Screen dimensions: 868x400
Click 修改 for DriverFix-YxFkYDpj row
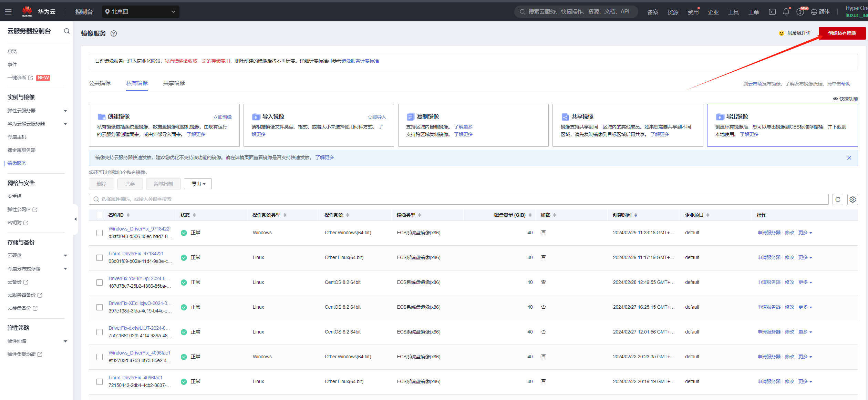(789, 283)
